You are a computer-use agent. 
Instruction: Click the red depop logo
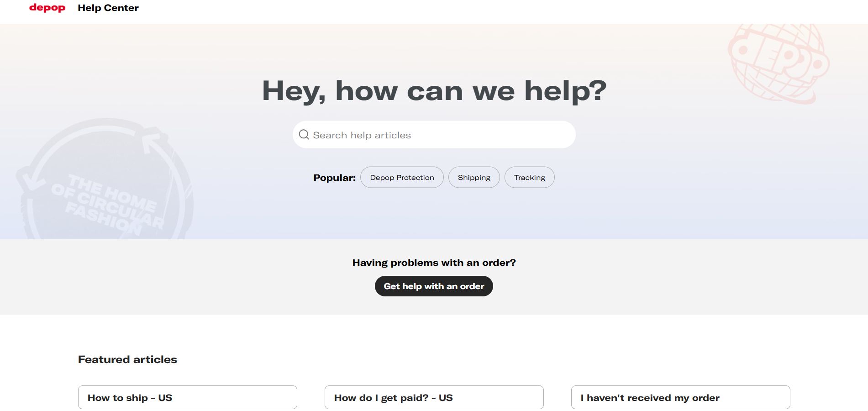point(47,8)
